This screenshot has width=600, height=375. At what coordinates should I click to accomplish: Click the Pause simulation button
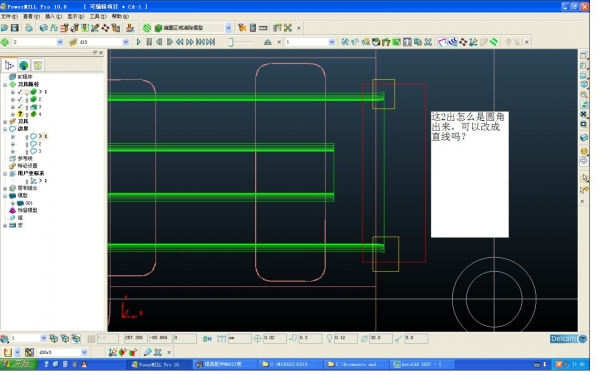pyautogui.click(x=149, y=42)
